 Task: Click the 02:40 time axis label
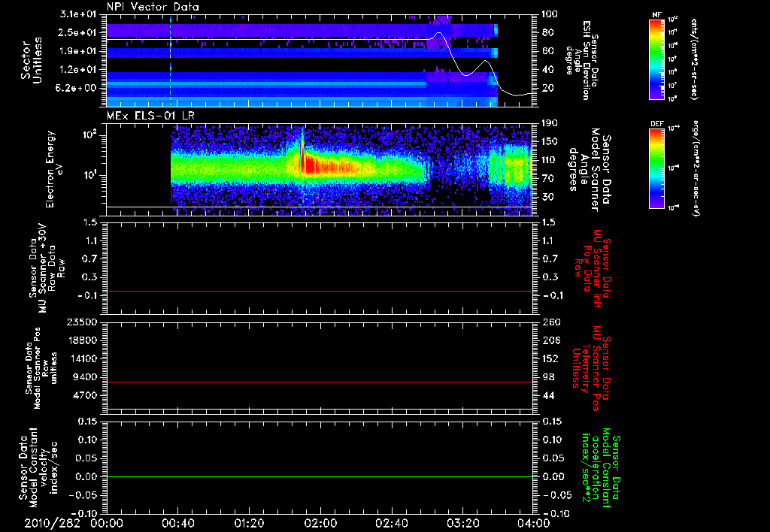(391, 523)
